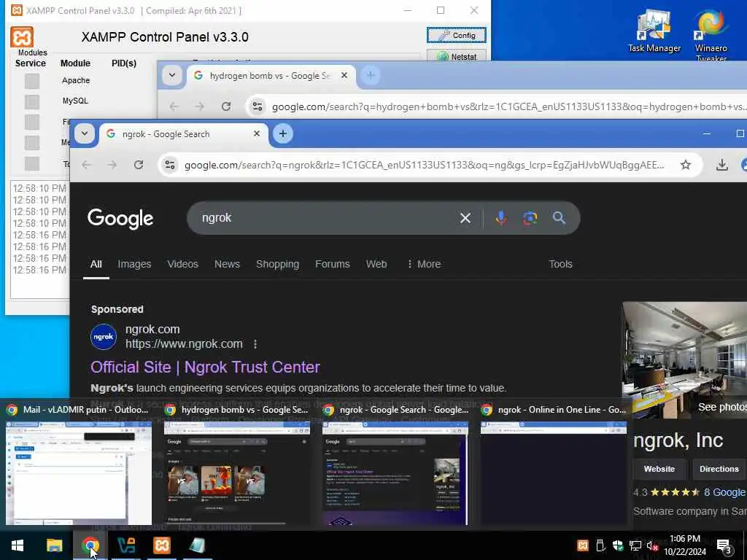Go back in the ngrok window

[x=86, y=165]
